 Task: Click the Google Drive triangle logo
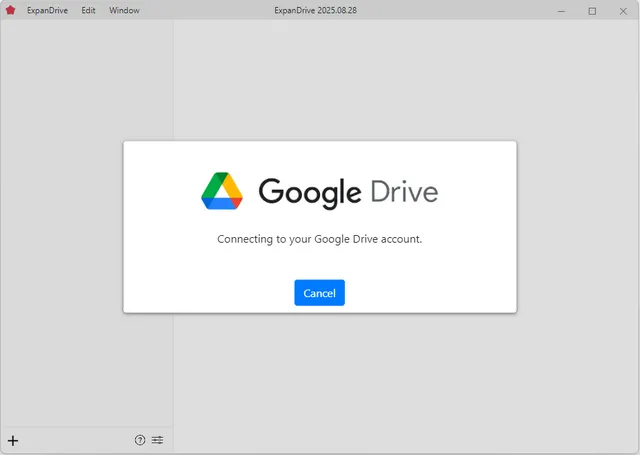click(222, 191)
